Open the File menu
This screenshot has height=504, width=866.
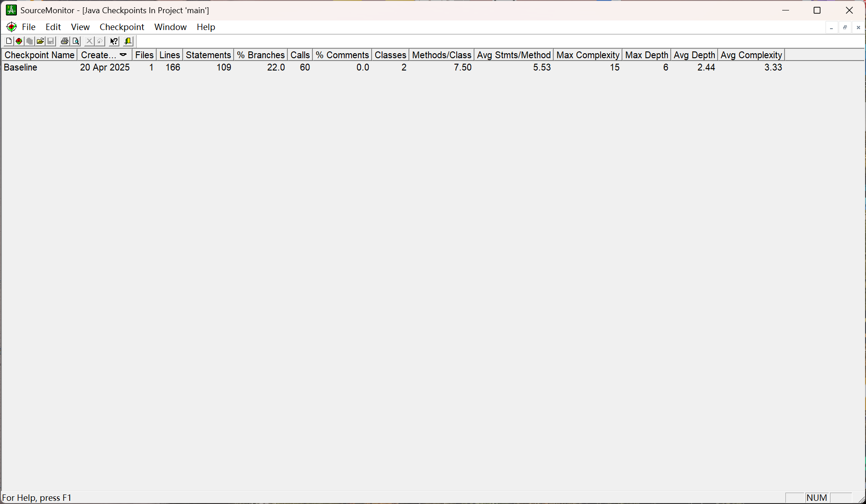pyautogui.click(x=29, y=27)
